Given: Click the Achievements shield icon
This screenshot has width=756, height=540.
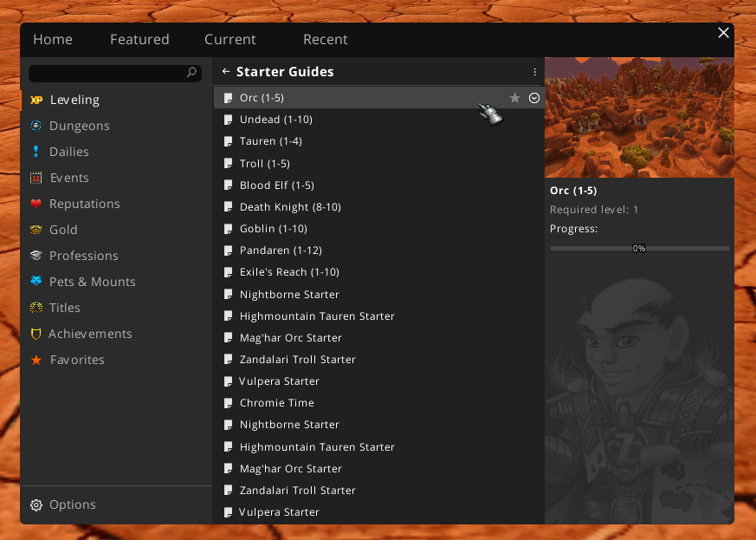Looking at the screenshot, I should click(x=36, y=334).
